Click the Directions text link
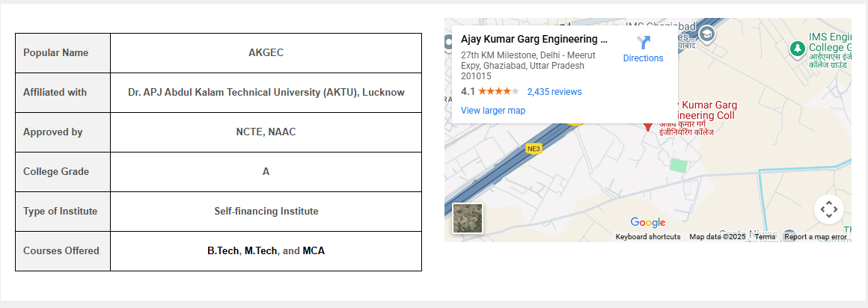 pos(643,58)
